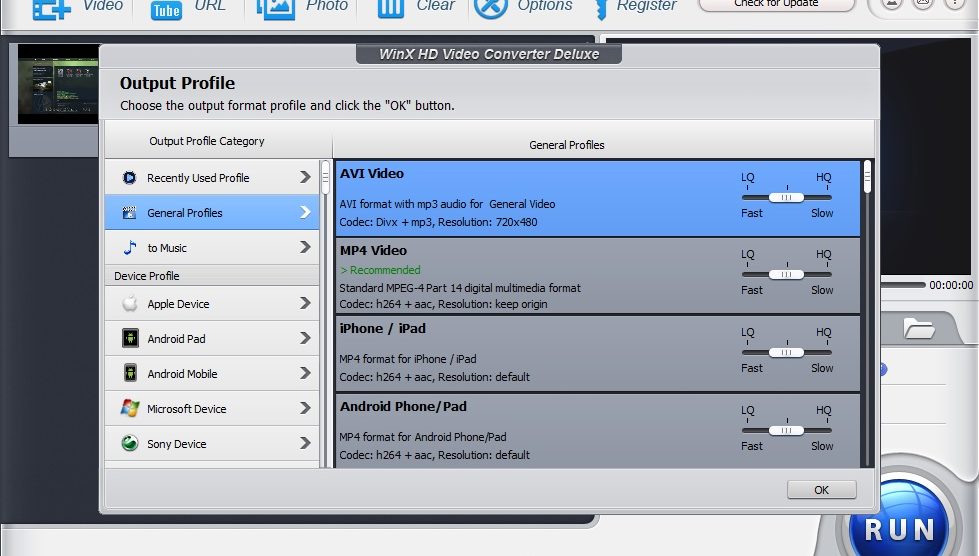The width and height of the screenshot is (979, 556).
Task: Expand Android Mobile category arrow
Action: 305,373
